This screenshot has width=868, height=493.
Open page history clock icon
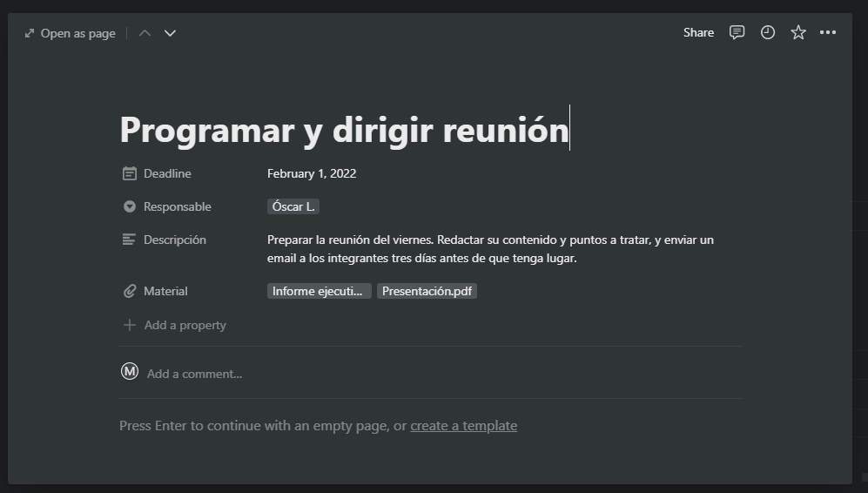click(767, 33)
